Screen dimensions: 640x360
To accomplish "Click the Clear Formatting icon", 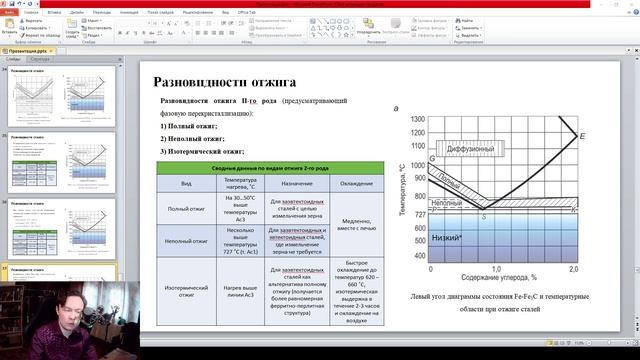I will pyautogui.click(x=187, y=23).
